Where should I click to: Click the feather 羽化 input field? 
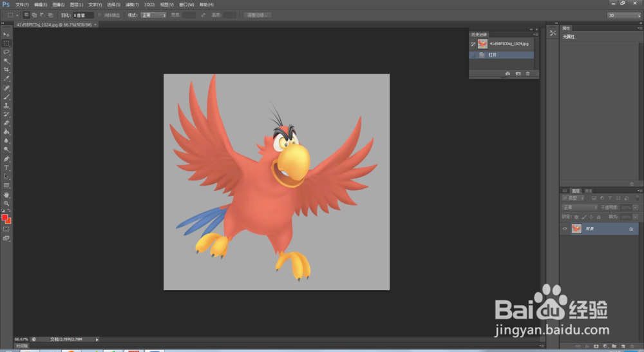83,15
